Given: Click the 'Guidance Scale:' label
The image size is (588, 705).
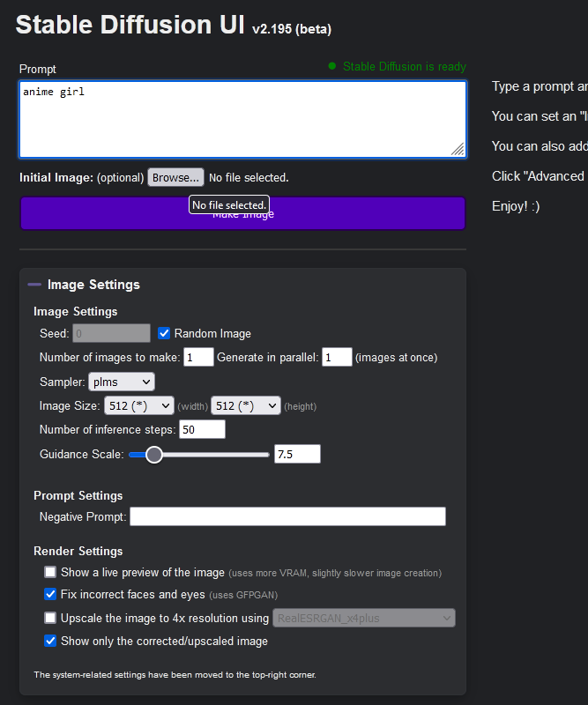Looking at the screenshot, I should click(x=82, y=454).
